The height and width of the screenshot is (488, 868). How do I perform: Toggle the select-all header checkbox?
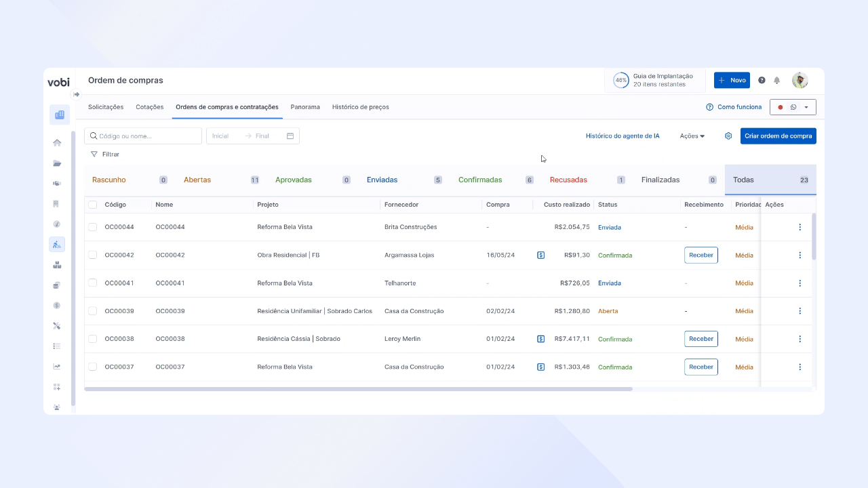point(92,205)
